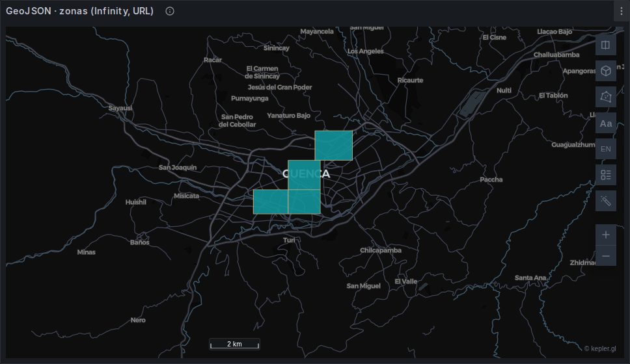Click the Sayausí map label

click(x=120, y=108)
